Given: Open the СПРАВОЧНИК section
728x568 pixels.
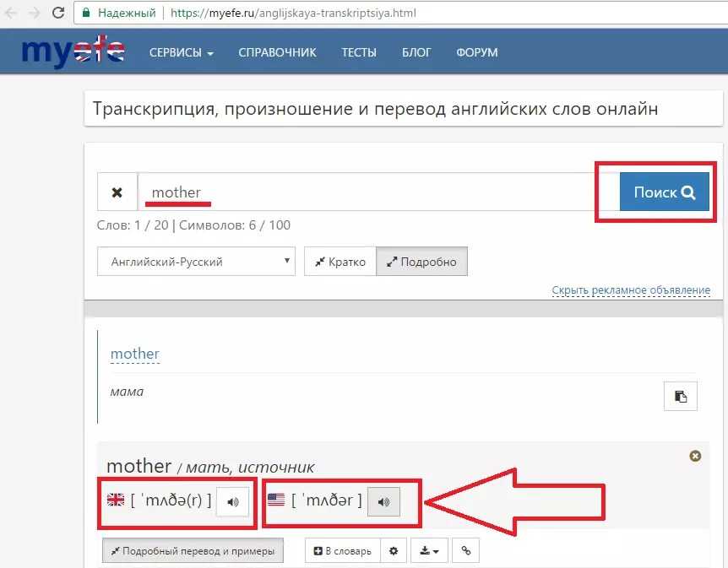Looking at the screenshot, I should click(277, 52).
